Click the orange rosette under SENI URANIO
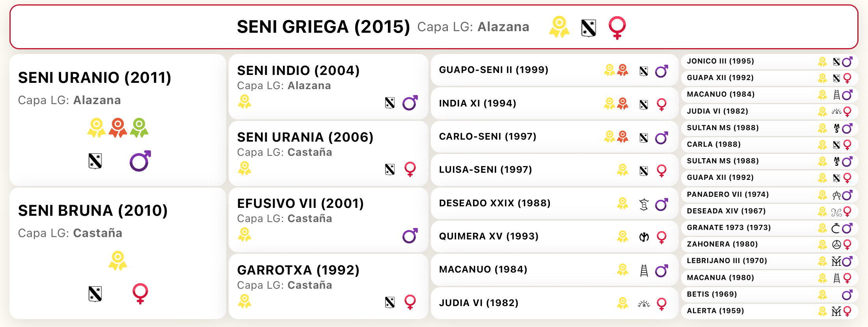The width and height of the screenshot is (868, 327). (x=118, y=128)
